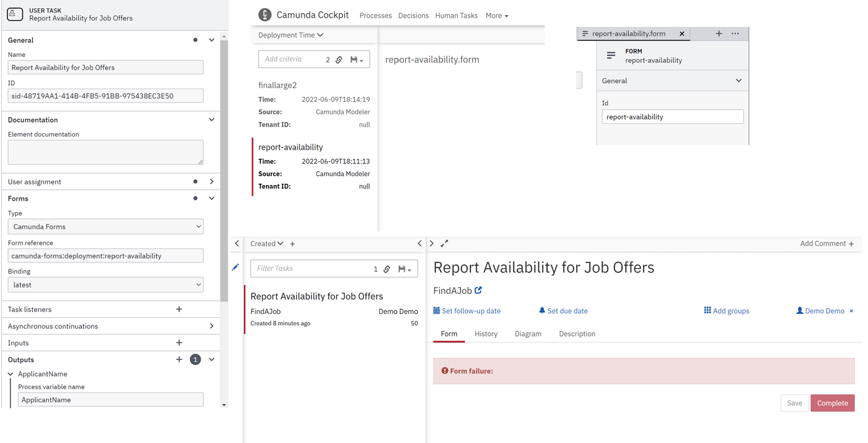Click the link icon in Filter Tasks box
868x443 pixels.
click(387, 269)
